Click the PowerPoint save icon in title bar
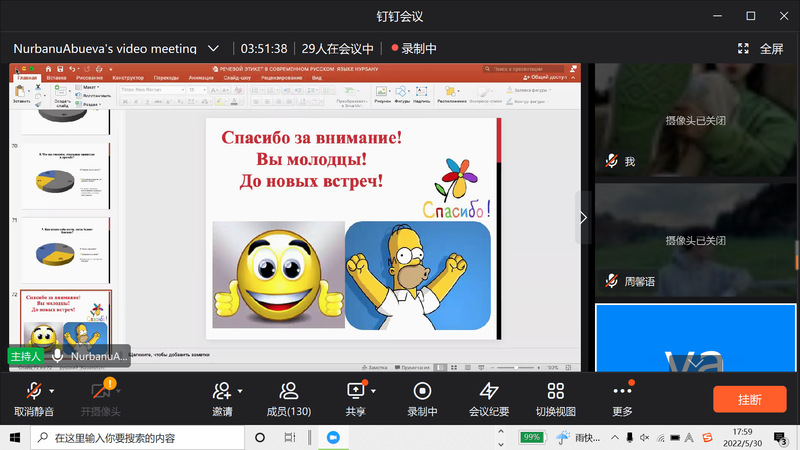The height and width of the screenshot is (450, 800). 60,69
